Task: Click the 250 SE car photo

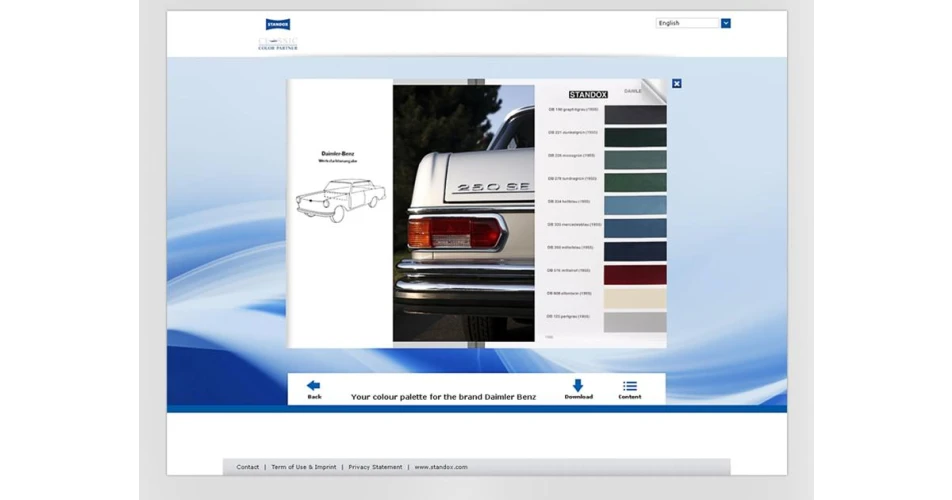Action: [464, 213]
